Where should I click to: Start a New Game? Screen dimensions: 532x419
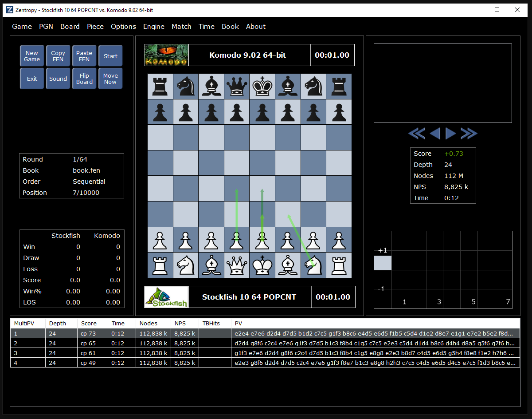click(32, 56)
